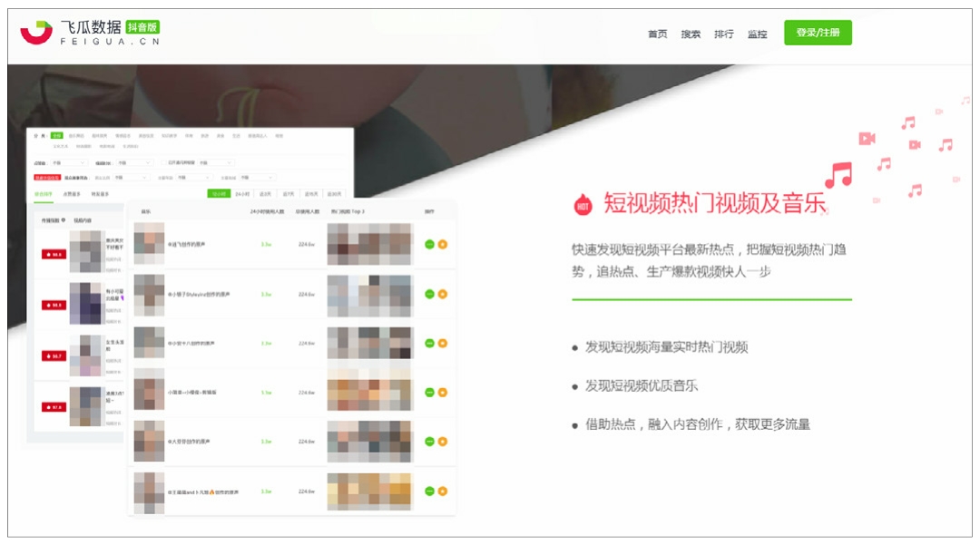Click the 短视频热门视频及音乐 heading
Screen dimensions: 980x545
tap(715, 203)
